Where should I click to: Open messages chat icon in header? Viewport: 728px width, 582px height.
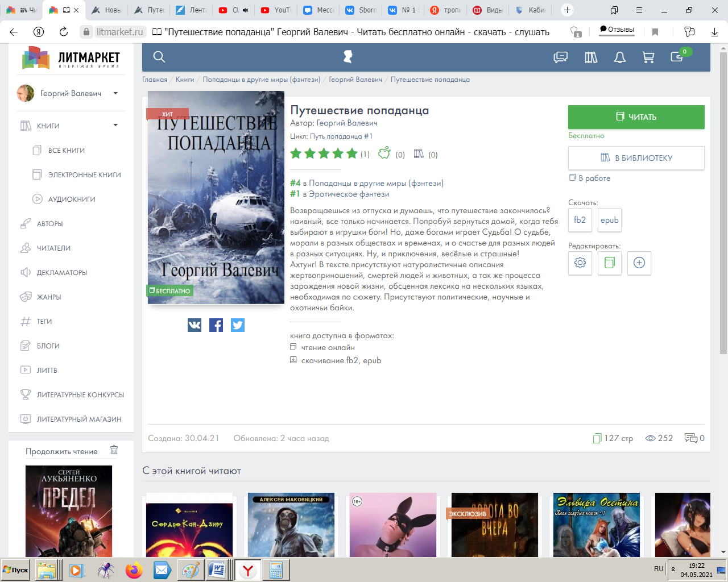click(561, 57)
